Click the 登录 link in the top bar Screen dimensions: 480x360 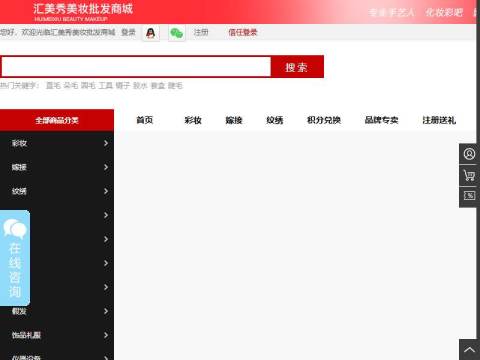pos(128,32)
